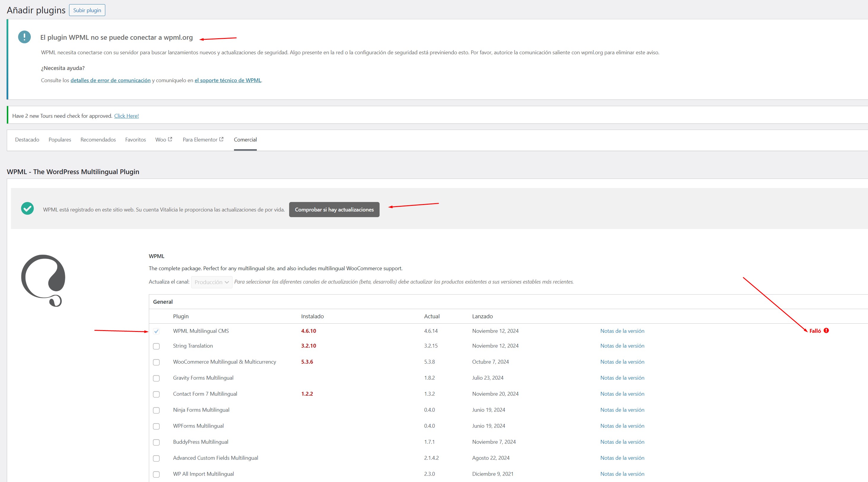This screenshot has height=482, width=868.
Task: Open el soporte técnico de WPML link
Action: coord(228,80)
